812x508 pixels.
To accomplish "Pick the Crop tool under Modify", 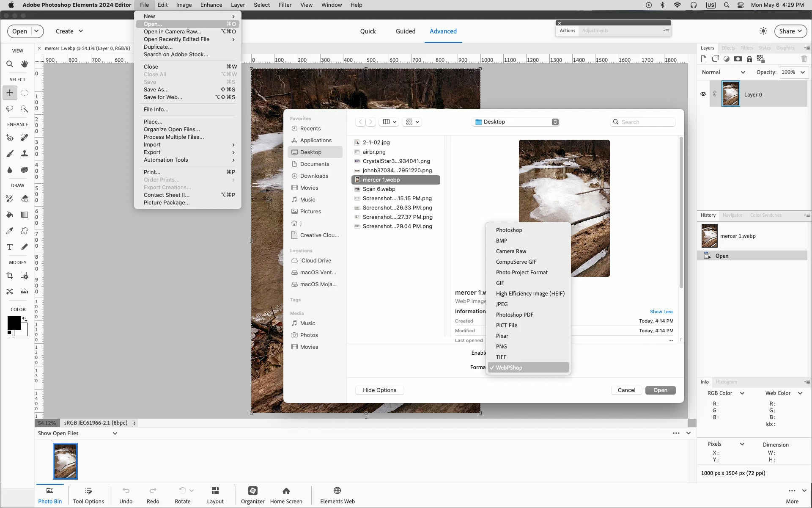I will 9,276.
